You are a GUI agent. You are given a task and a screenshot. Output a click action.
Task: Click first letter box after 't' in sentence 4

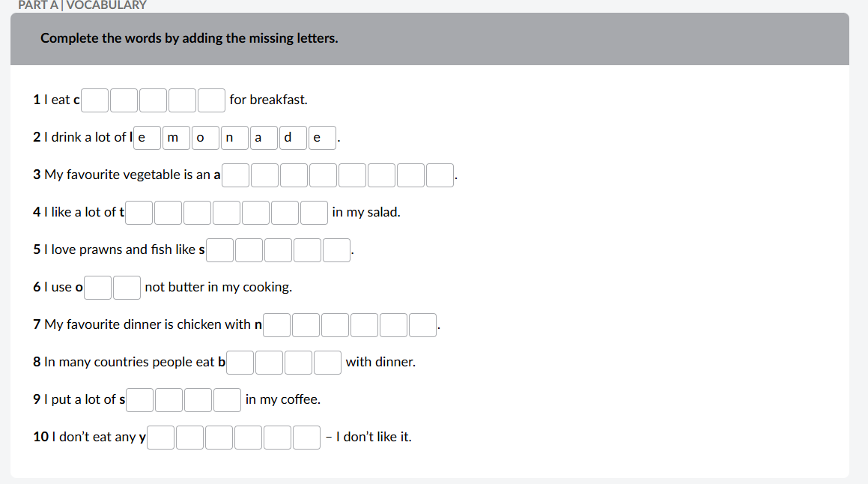140,212
